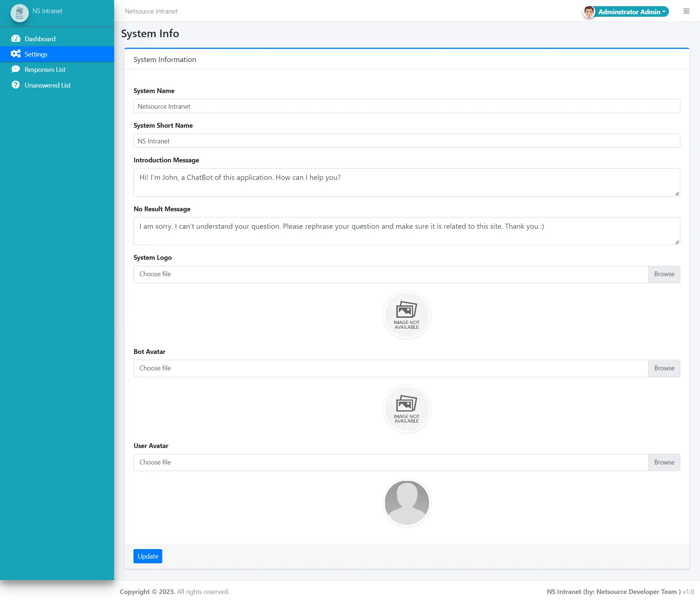This screenshot has height=602, width=700.
Task: Click the Responses List chat bubble icon
Action: (16, 69)
